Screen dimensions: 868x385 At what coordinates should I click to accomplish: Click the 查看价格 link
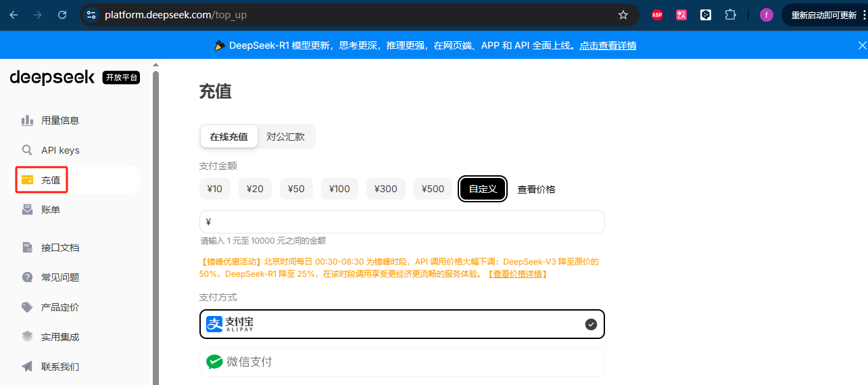(x=537, y=189)
